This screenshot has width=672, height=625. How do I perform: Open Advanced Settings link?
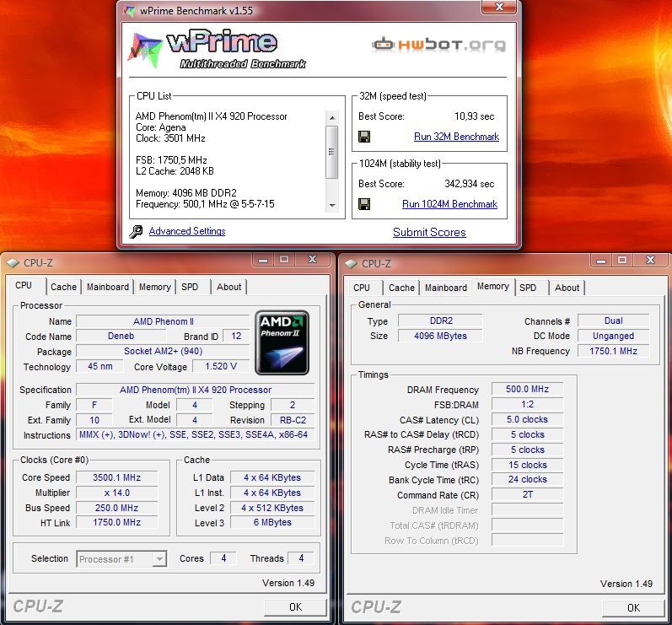click(187, 231)
